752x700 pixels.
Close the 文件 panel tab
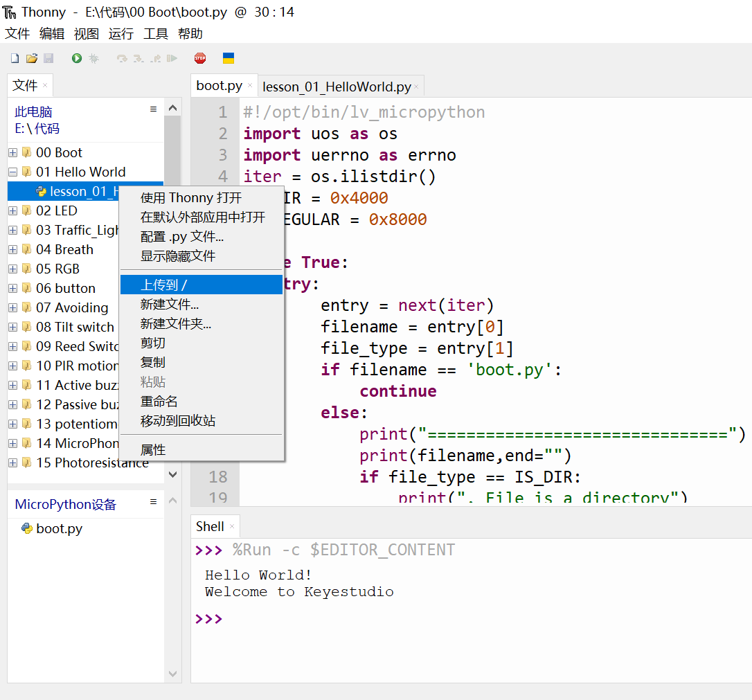(x=45, y=85)
